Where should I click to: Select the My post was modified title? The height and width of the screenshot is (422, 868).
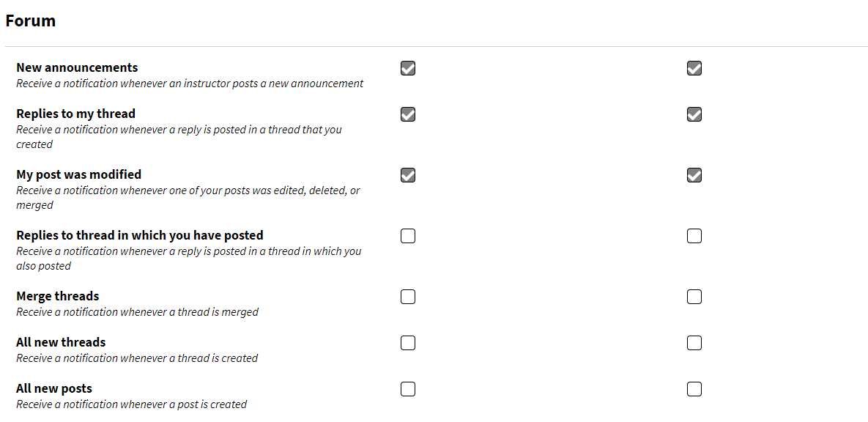78,174
